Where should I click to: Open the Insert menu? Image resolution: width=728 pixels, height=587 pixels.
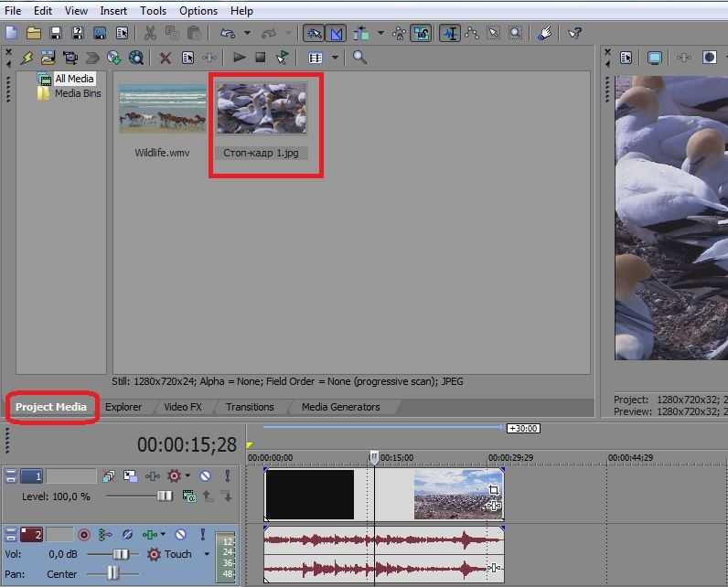click(x=113, y=11)
